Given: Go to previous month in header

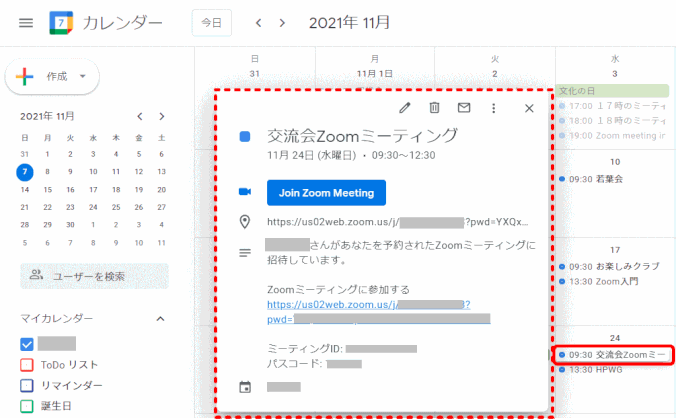Looking at the screenshot, I should (259, 23).
